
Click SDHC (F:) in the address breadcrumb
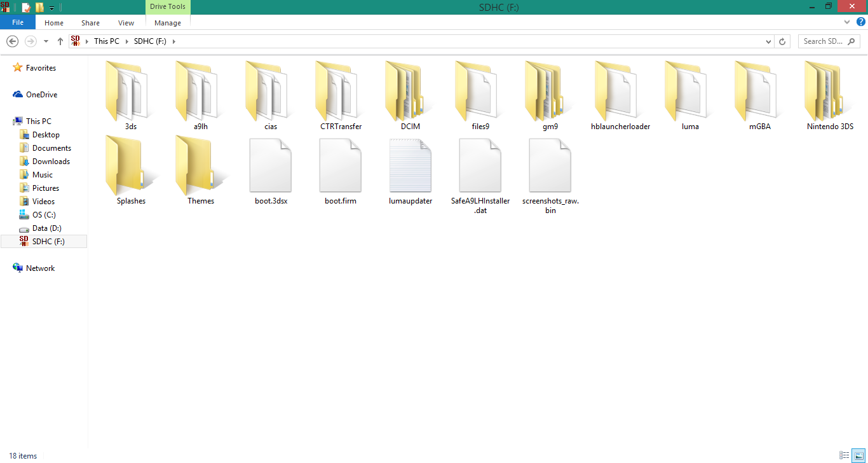pyautogui.click(x=149, y=41)
